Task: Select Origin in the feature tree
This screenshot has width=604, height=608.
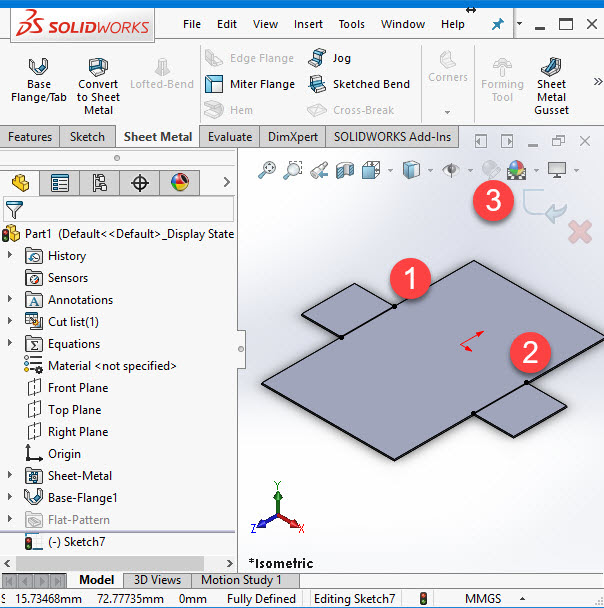Action: [x=53, y=454]
